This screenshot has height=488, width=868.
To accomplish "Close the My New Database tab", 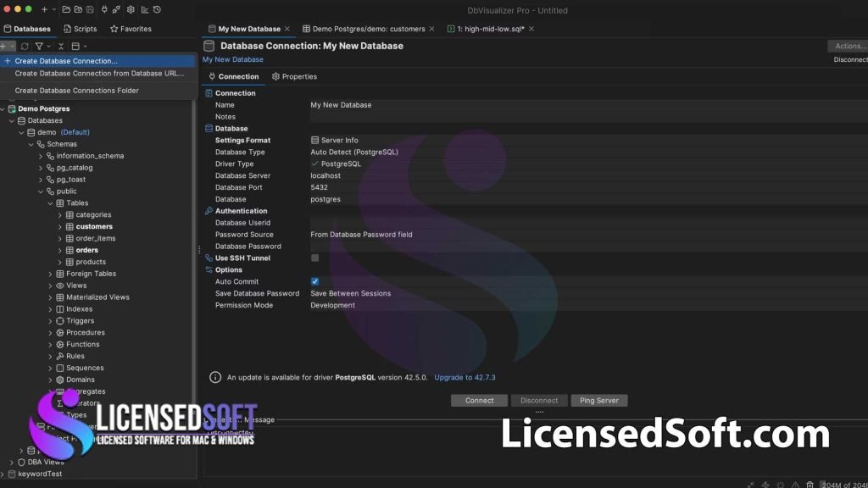I will pyautogui.click(x=287, y=29).
